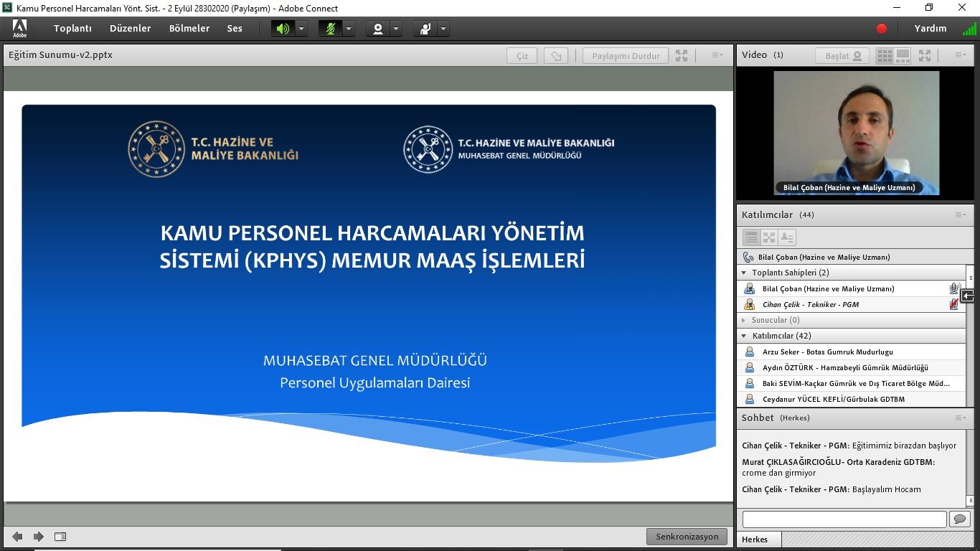Click the Bilal Çoban webcam video feed

(856, 133)
